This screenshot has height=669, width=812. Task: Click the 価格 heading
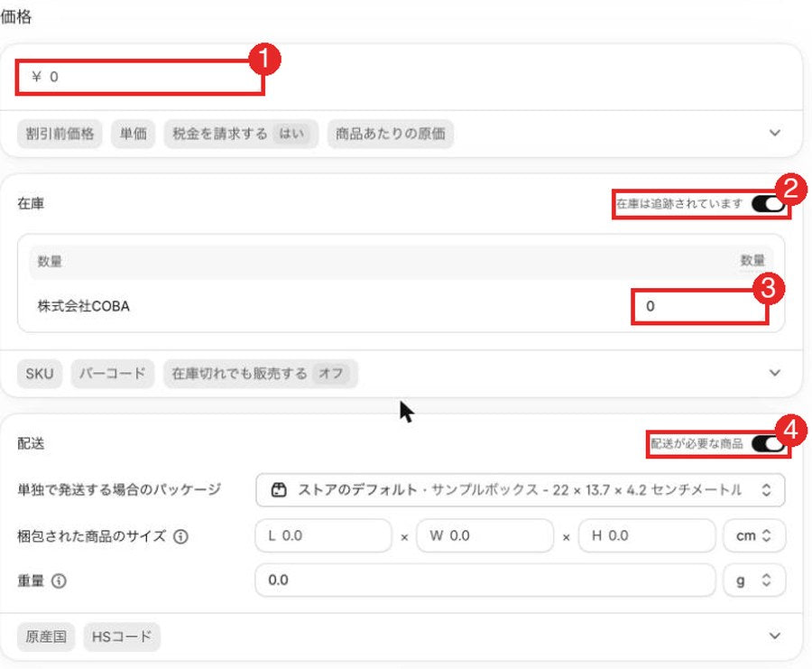coord(15,17)
